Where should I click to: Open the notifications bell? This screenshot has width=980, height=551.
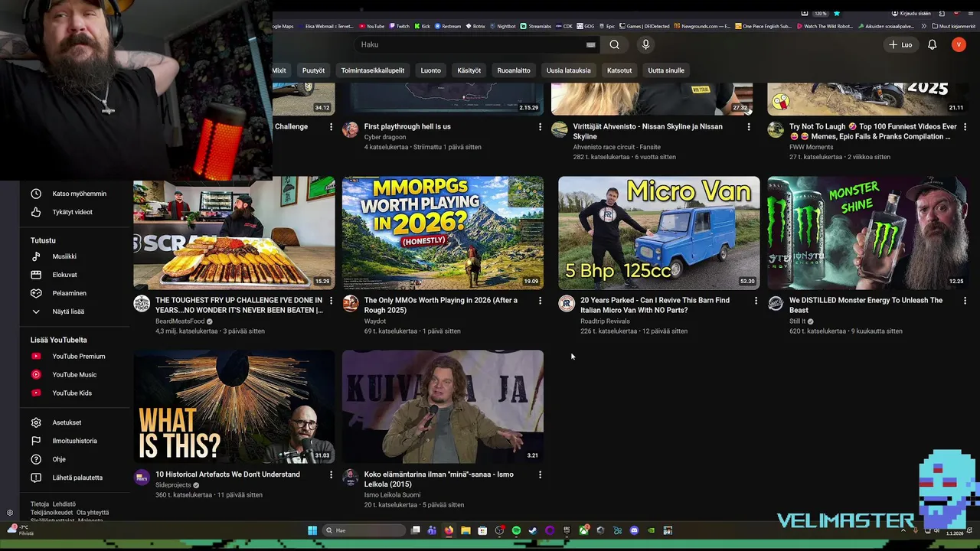932,44
